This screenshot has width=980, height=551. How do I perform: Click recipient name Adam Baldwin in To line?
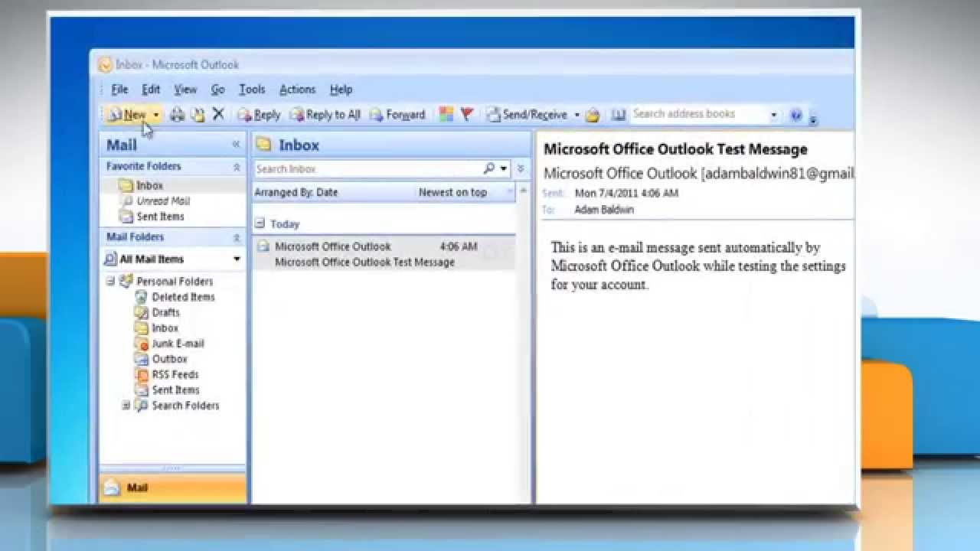coord(604,210)
